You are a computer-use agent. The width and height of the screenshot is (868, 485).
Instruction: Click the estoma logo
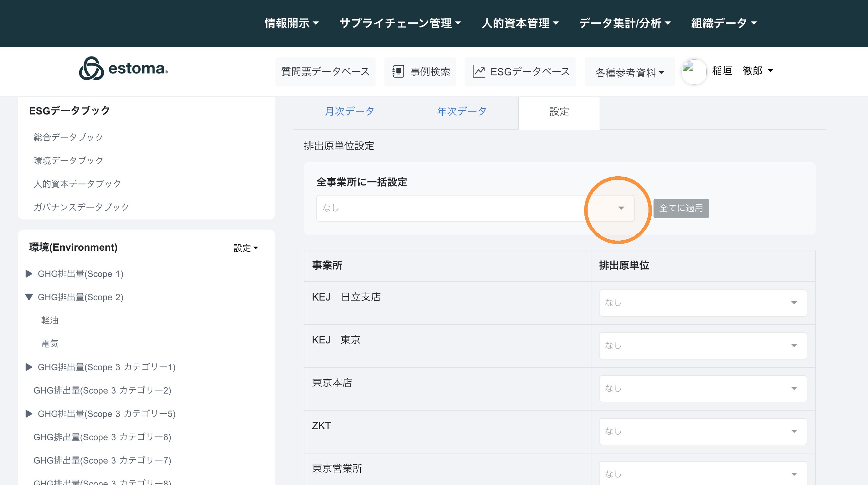coord(123,68)
